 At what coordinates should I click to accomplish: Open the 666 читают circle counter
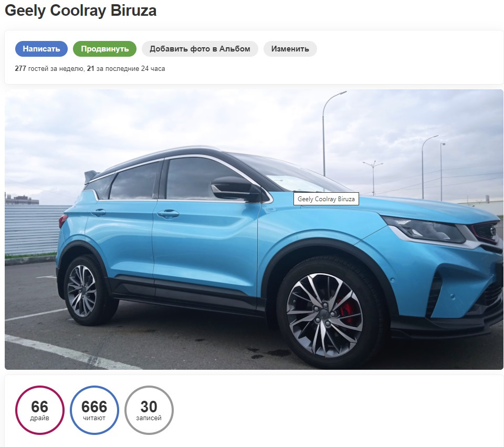94,410
